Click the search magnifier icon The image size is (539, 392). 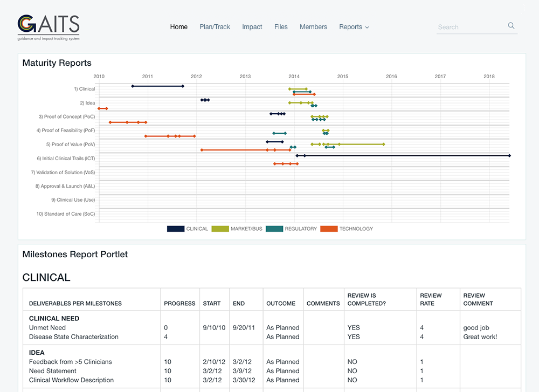point(511,26)
